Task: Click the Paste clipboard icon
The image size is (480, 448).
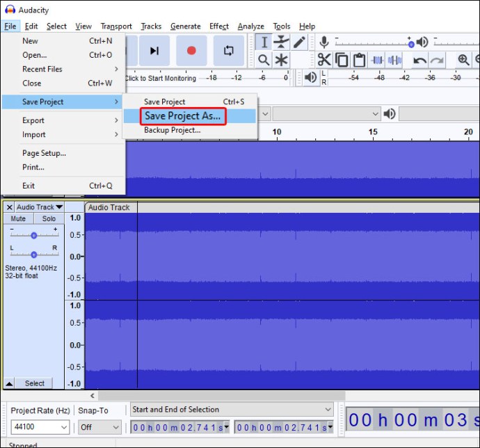Action: (359, 60)
